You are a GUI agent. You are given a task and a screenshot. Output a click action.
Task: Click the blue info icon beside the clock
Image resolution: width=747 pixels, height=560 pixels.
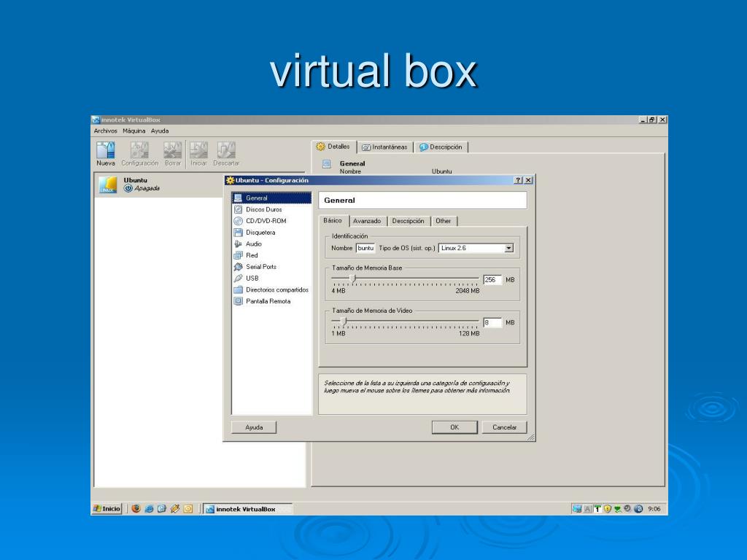[x=638, y=508]
